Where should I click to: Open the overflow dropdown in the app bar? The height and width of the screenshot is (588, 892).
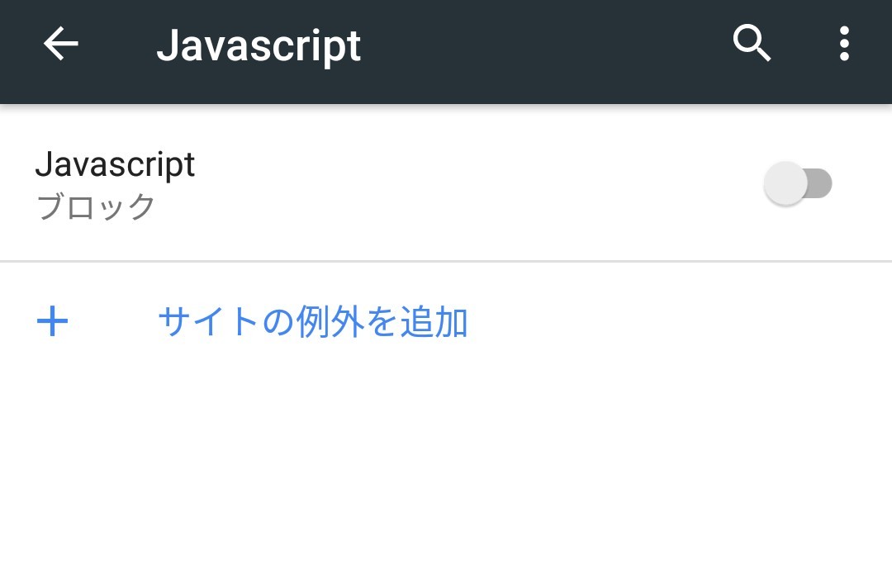(x=843, y=44)
